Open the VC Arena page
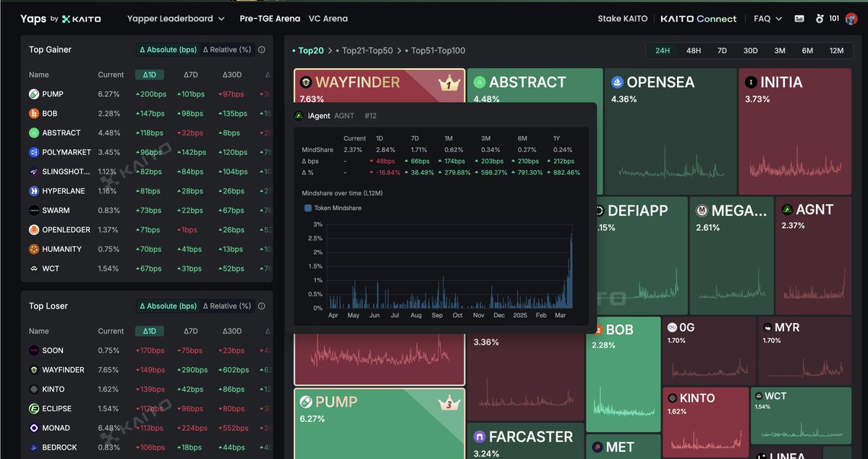Image resolution: width=868 pixels, height=459 pixels. tap(328, 19)
